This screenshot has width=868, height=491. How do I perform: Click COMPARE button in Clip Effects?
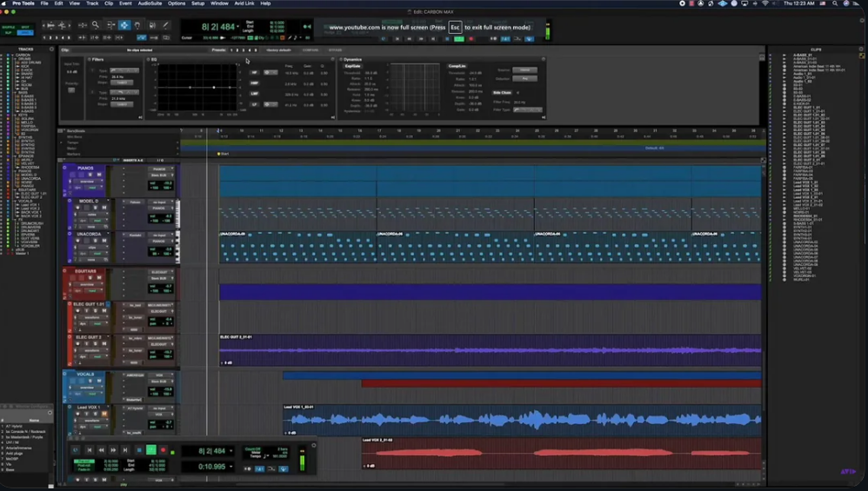pos(310,50)
